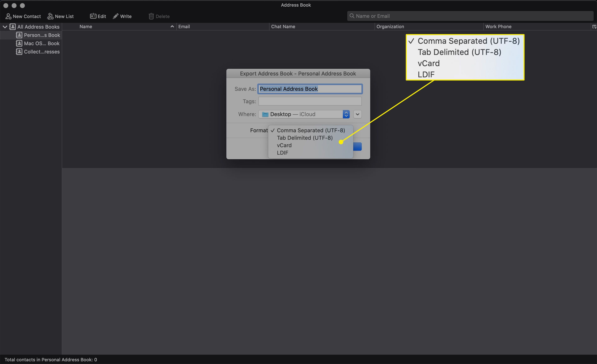Expand the save dialog with chevron button

point(357,114)
